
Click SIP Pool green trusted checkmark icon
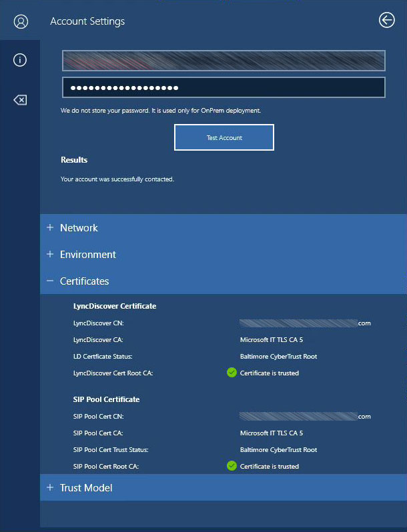pyautogui.click(x=232, y=466)
